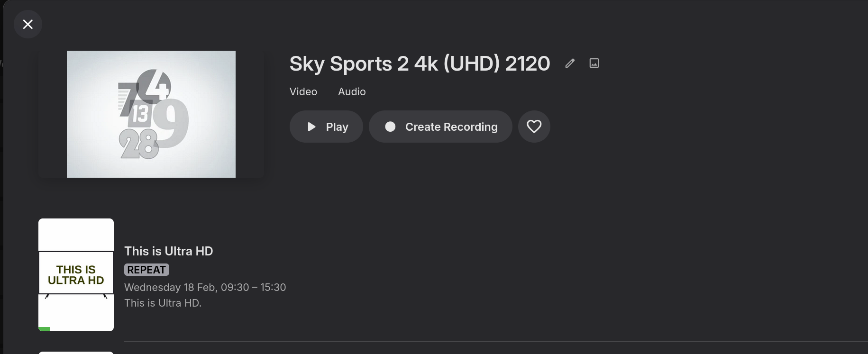868x354 pixels.
Task: Close the channel details overlay
Action: [28, 24]
